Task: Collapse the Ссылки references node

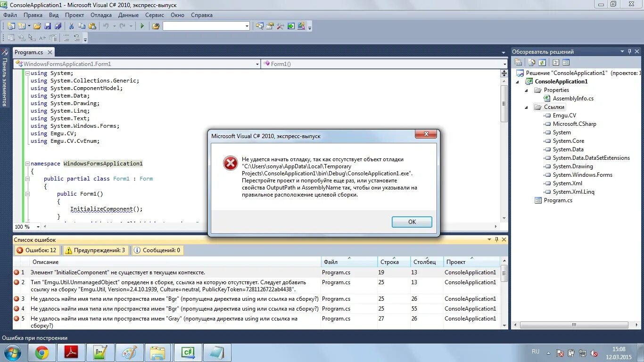Action: pos(527,107)
